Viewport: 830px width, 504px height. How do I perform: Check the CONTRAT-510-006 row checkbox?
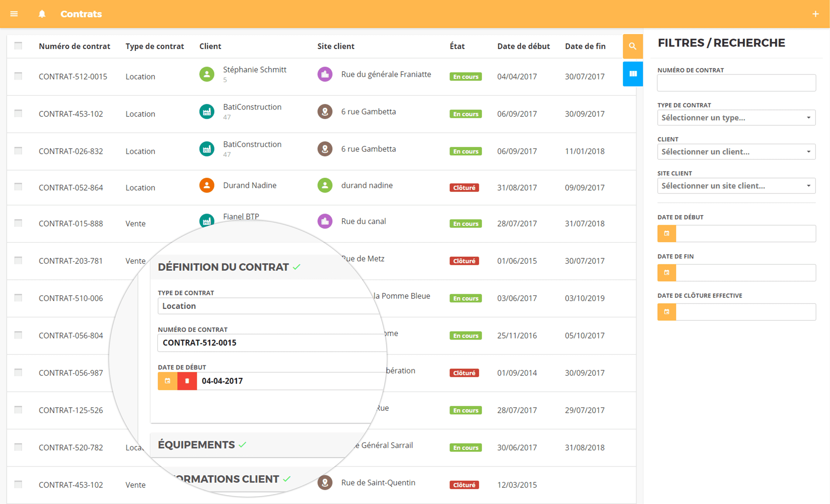[x=18, y=298]
